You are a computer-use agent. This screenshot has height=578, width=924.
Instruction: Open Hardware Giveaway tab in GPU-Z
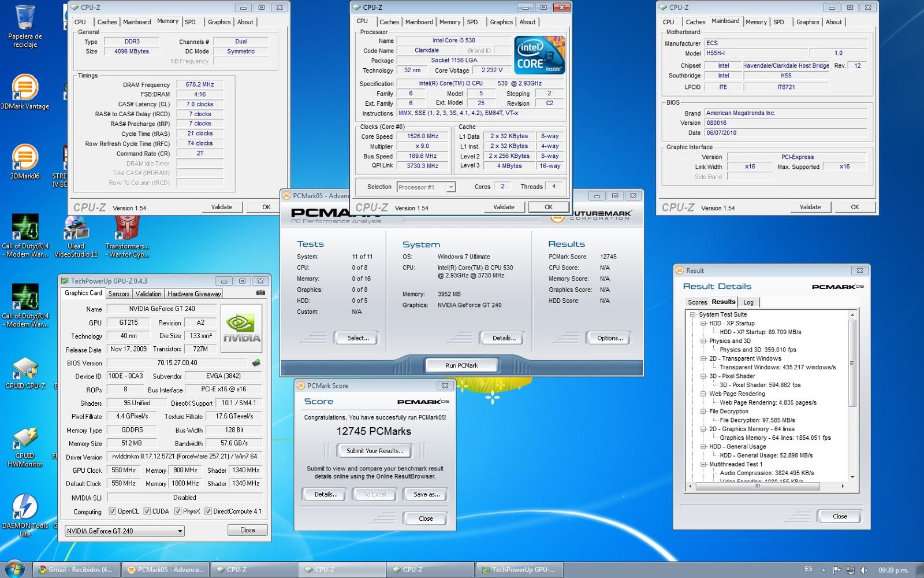tap(194, 294)
